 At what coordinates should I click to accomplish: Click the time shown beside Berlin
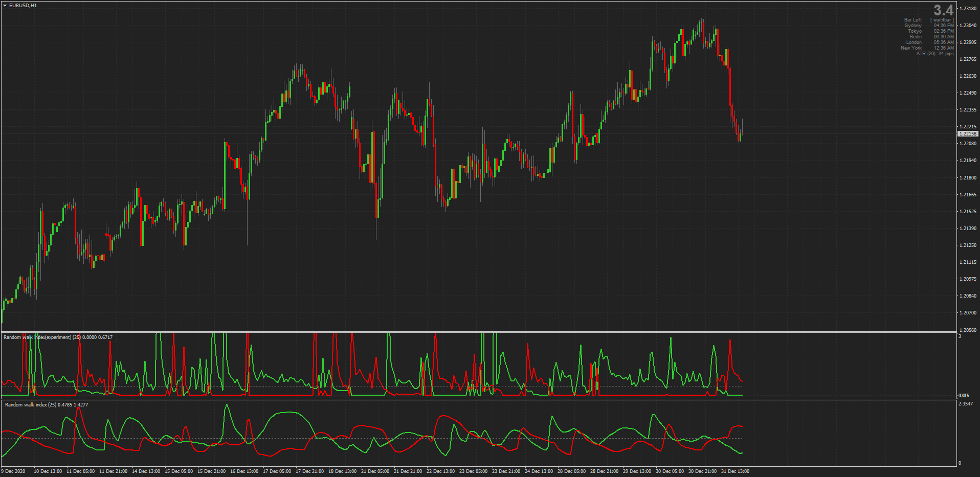(x=944, y=37)
